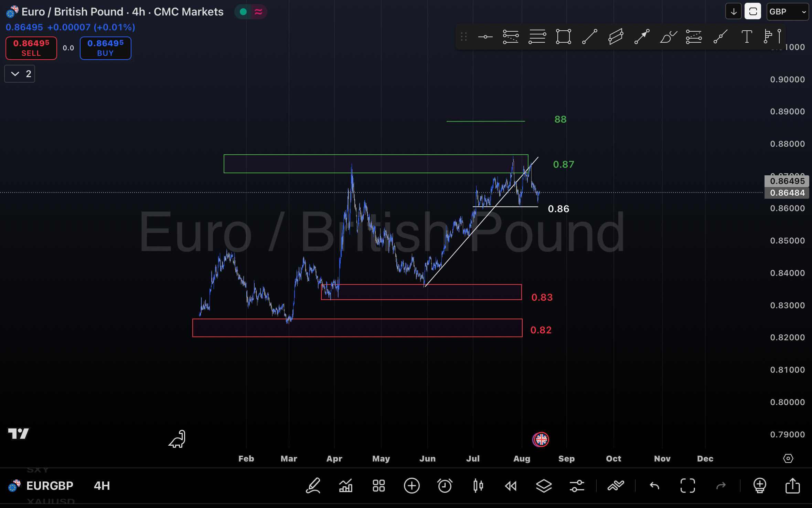The width and height of the screenshot is (812, 508).
Task: Enter fullscreen mode
Action: (688, 486)
